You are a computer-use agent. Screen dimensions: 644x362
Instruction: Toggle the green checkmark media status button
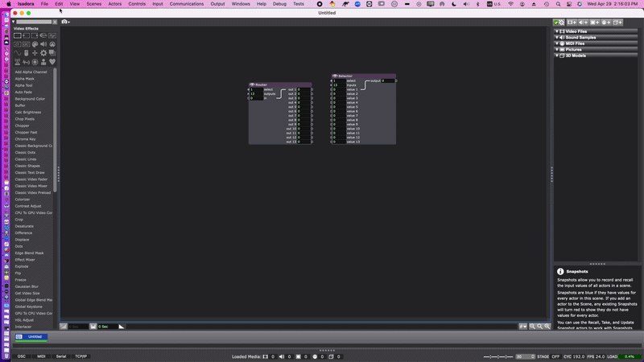[557, 22]
